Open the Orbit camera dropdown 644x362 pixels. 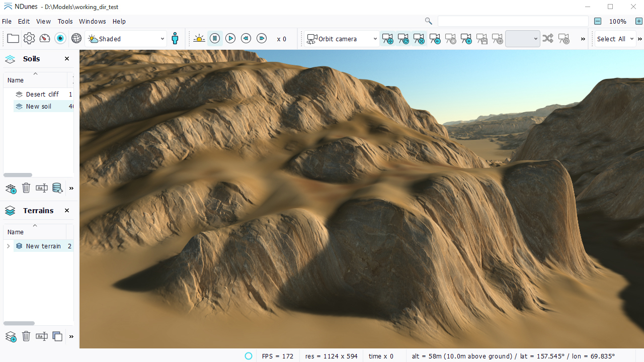point(342,39)
